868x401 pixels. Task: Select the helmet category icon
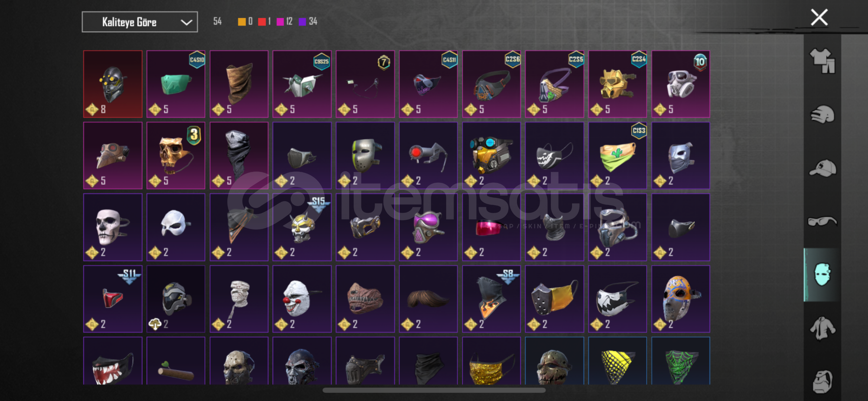pyautogui.click(x=822, y=114)
